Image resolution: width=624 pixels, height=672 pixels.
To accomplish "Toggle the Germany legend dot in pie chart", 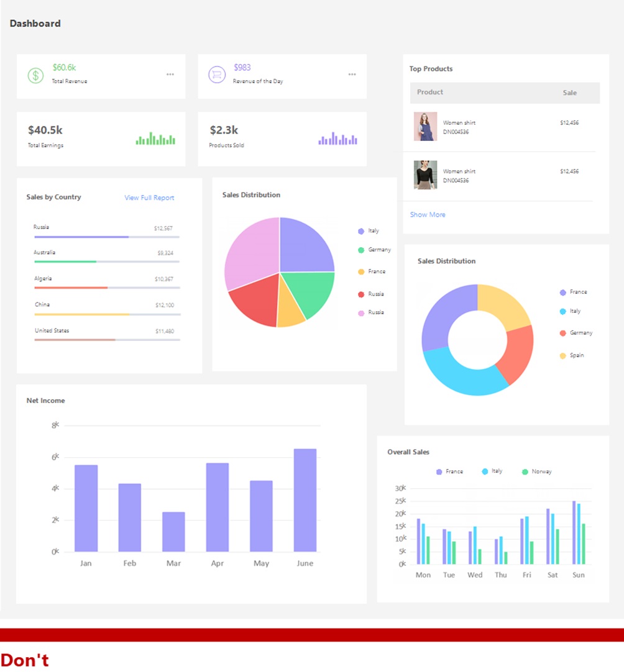I will pyautogui.click(x=361, y=250).
